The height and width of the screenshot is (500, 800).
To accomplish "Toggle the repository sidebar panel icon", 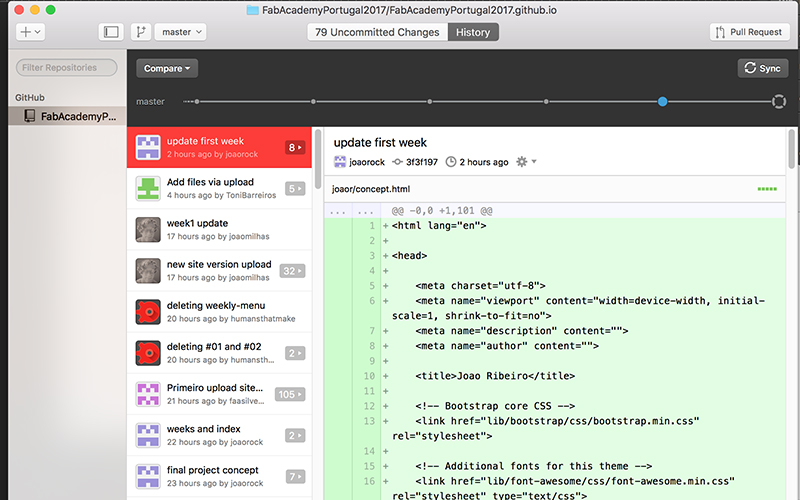I will click(x=111, y=32).
